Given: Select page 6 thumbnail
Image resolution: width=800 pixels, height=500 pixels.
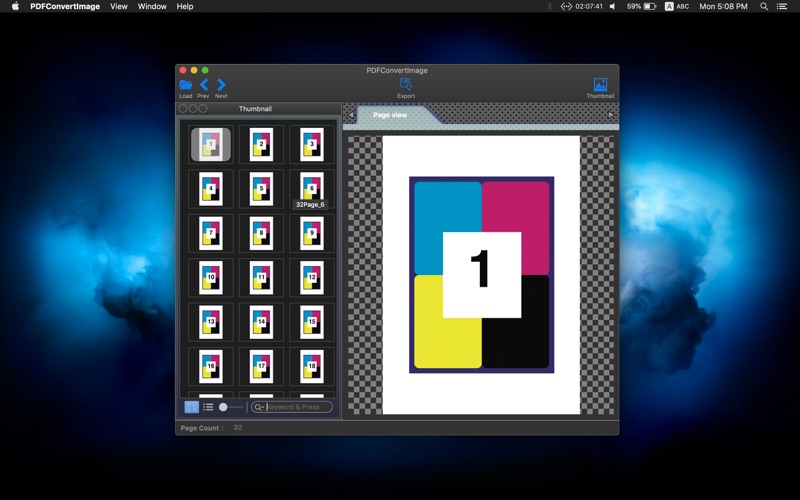Looking at the screenshot, I should pyautogui.click(x=312, y=187).
